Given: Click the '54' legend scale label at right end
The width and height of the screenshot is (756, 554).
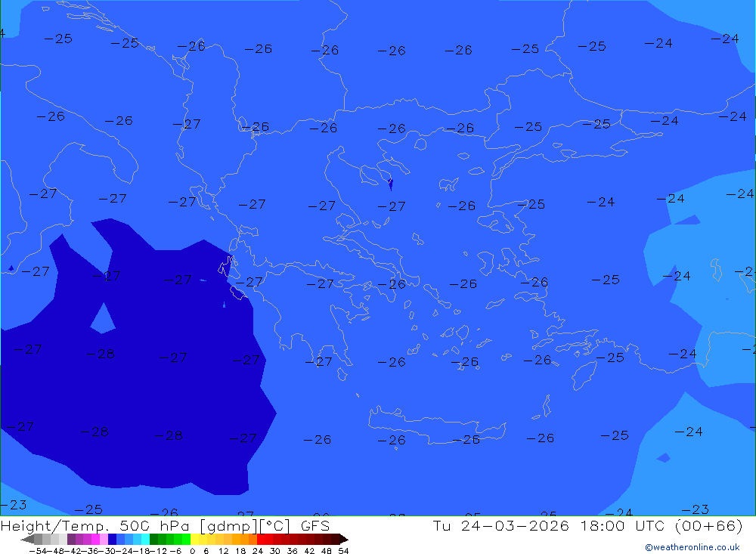Looking at the screenshot, I should (343, 551).
